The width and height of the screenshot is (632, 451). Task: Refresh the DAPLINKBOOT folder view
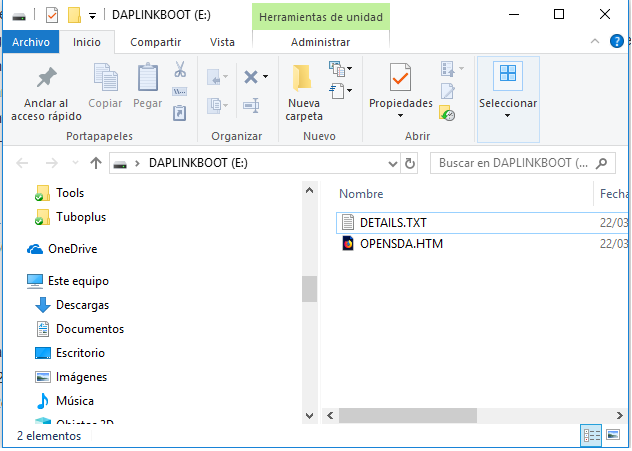pyautogui.click(x=410, y=164)
